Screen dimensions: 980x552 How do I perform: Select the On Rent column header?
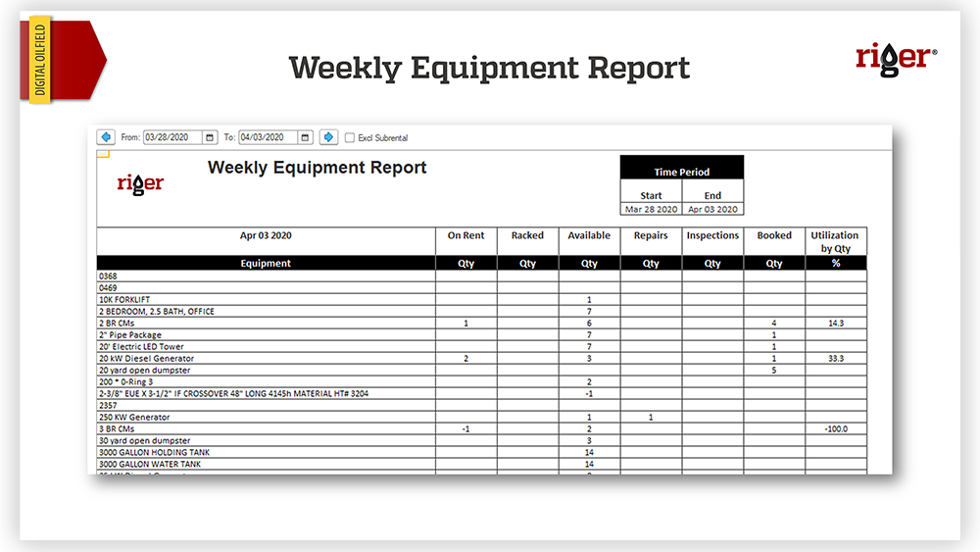tap(466, 235)
